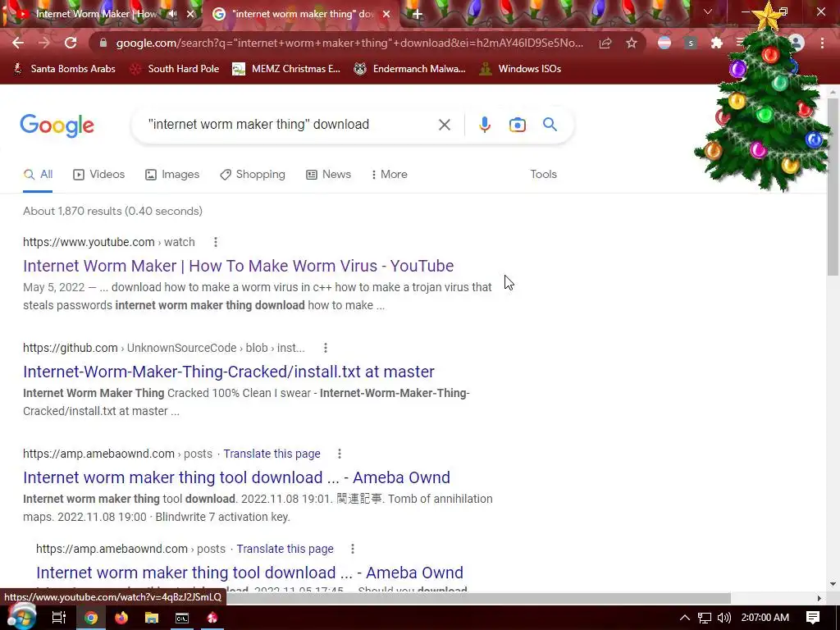
Task: Open the volume control in system tray
Action: tap(724, 618)
